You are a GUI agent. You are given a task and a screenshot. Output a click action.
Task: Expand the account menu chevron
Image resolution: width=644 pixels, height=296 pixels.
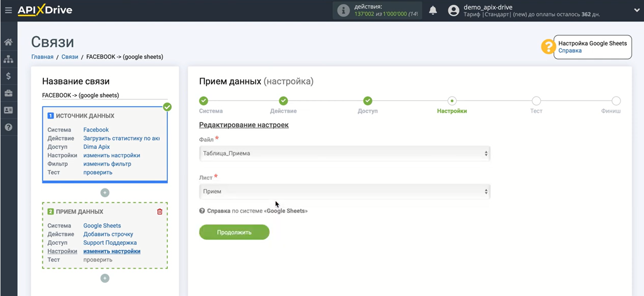[x=636, y=10]
